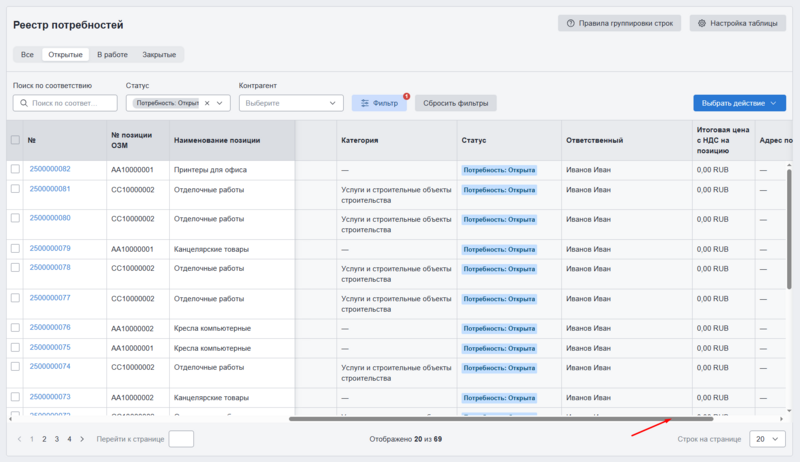800x462 pixels.
Task: Open the 'Выбрать действие' dropdown
Action: tap(739, 103)
